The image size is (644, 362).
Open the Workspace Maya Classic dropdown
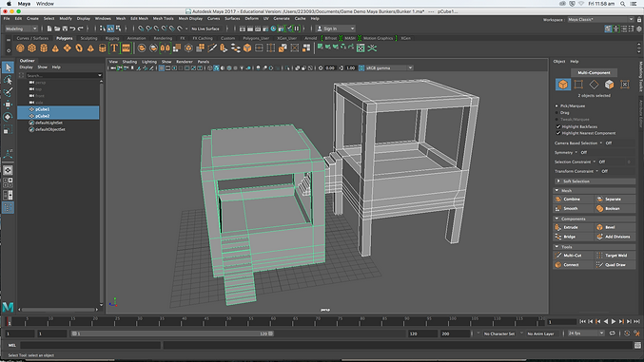click(600, 19)
